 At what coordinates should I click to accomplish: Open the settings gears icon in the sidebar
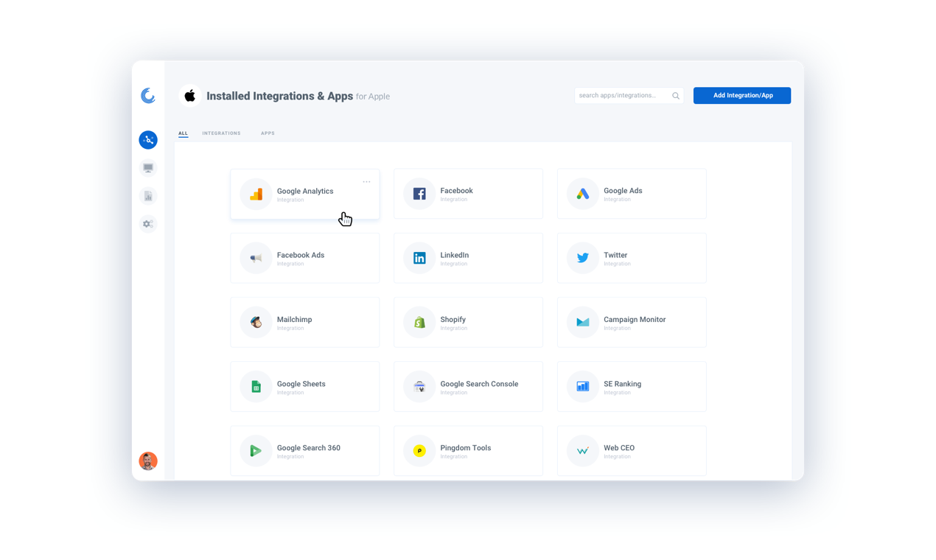pos(148,224)
